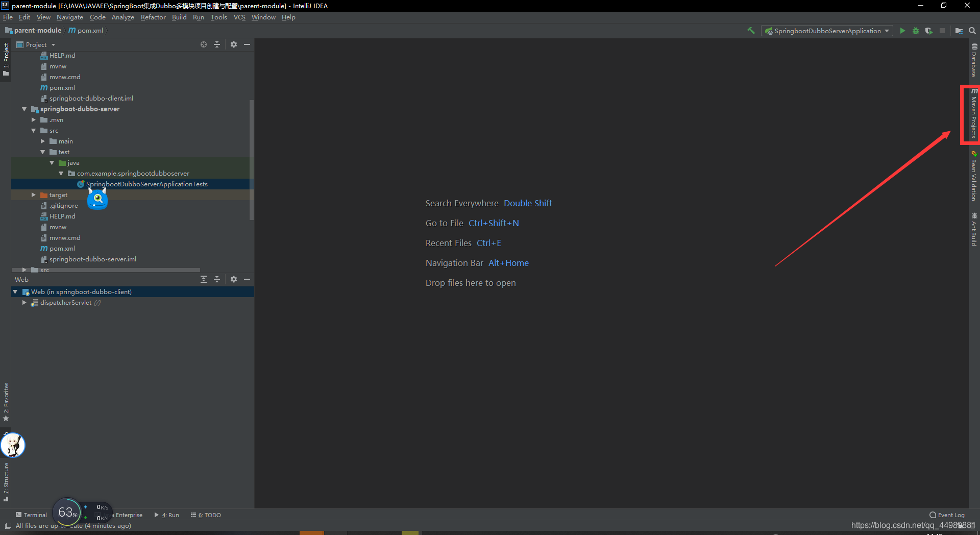Start debugging with the green bug icon
This screenshot has height=535, width=980.
pos(916,31)
